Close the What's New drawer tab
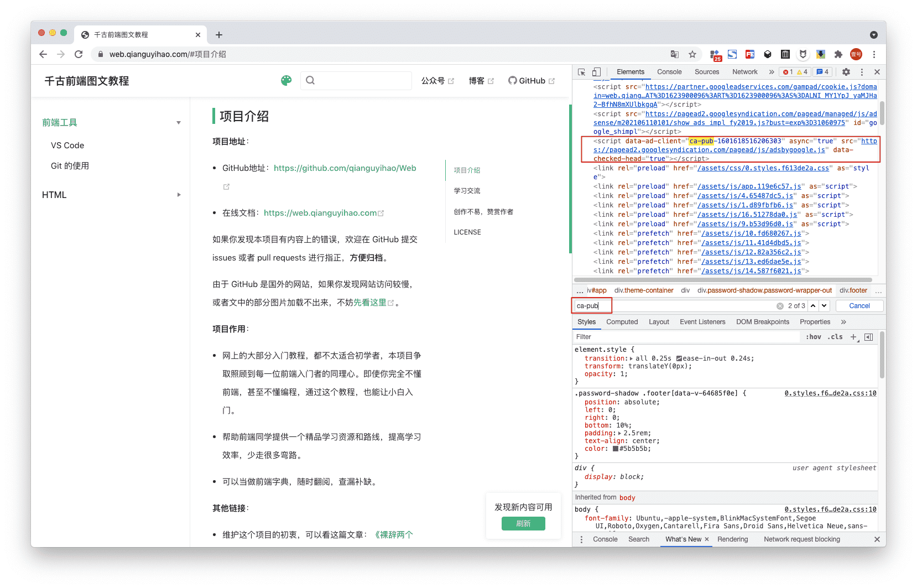This screenshot has height=588, width=917. tap(707, 539)
